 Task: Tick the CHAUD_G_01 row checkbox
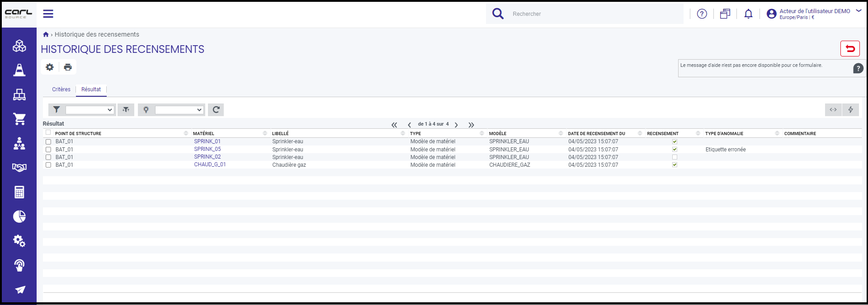point(48,165)
